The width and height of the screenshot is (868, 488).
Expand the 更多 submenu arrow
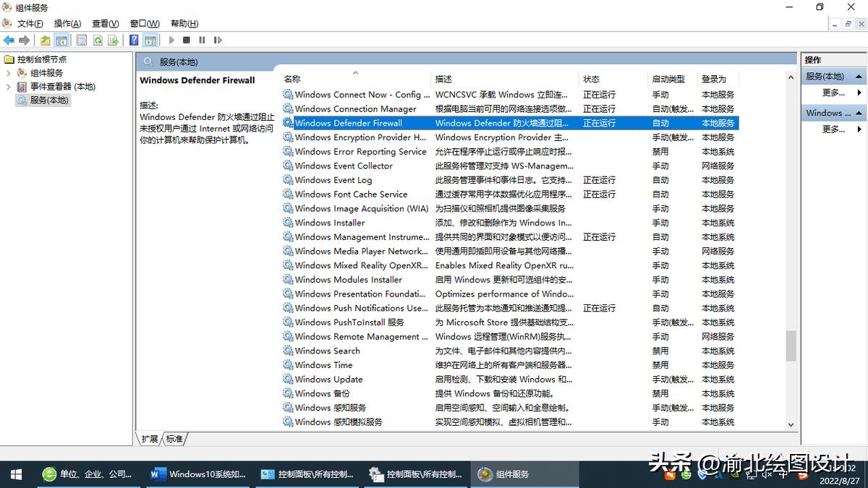click(859, 92)
